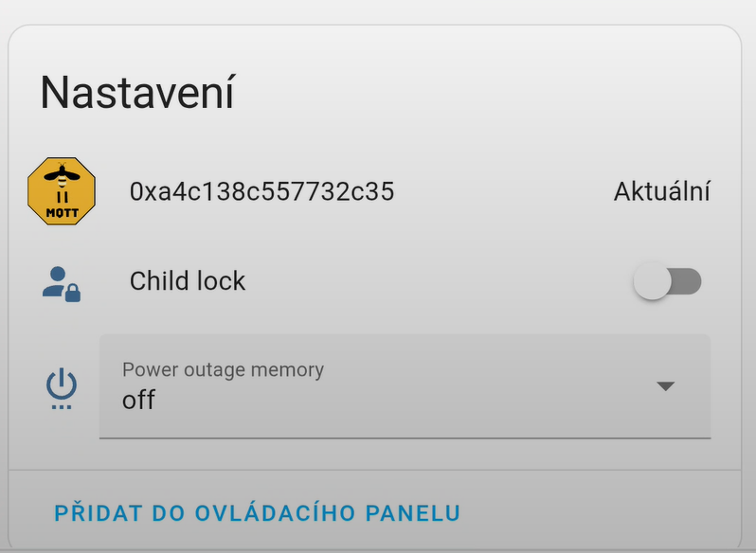The width and height of the screenshot is (756, 553).
Task: Click the Child lock person-with-padlock icon
Action: pyautogui.click(x=62, y=282)
